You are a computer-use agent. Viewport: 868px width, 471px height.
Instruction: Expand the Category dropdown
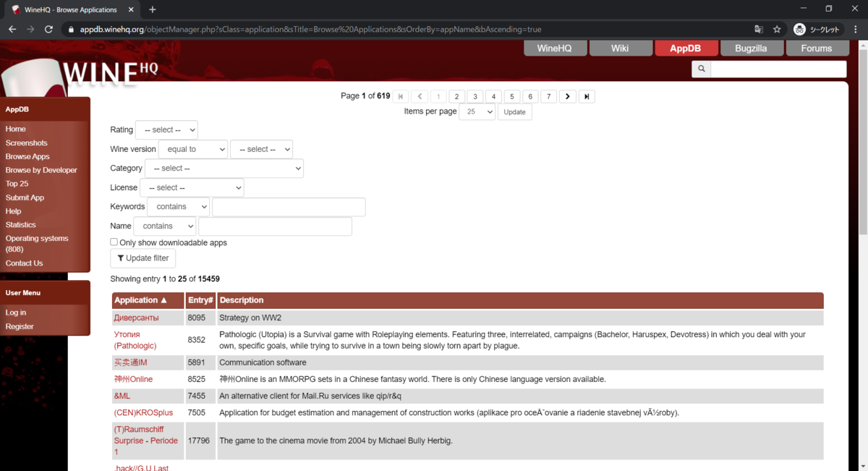[x=224, y=168]
